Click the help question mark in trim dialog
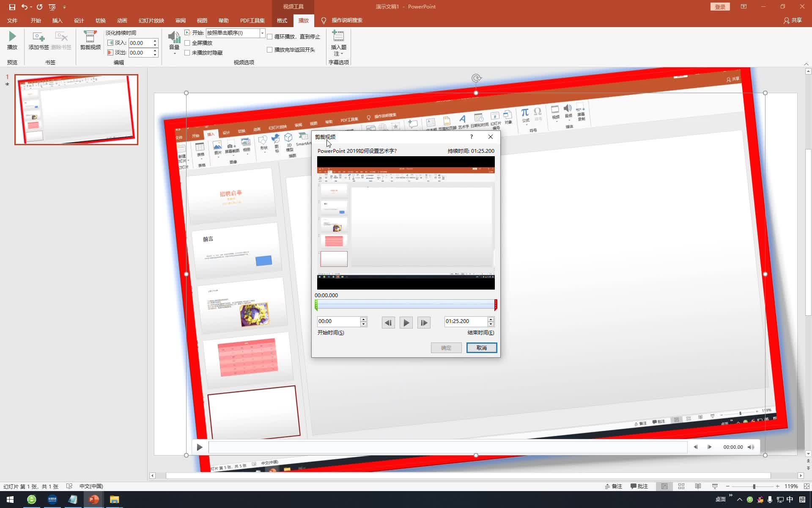This screenshot has height=508, width=812. click(x=472, y=137)
